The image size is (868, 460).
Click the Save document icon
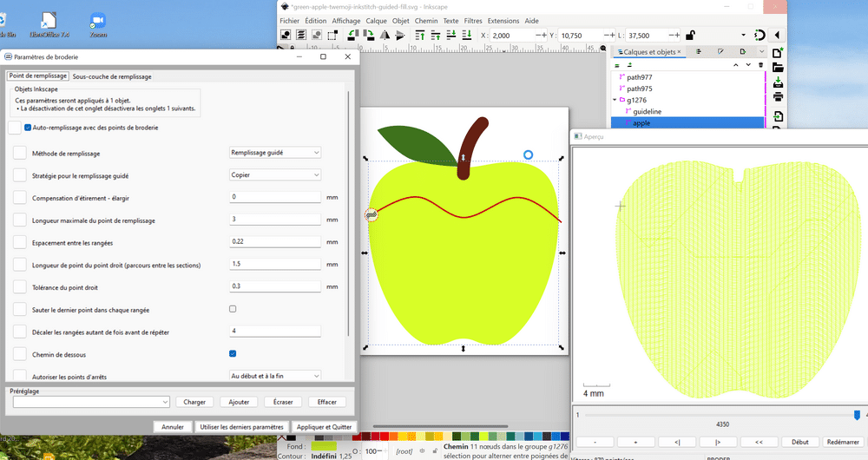[778, 82]
